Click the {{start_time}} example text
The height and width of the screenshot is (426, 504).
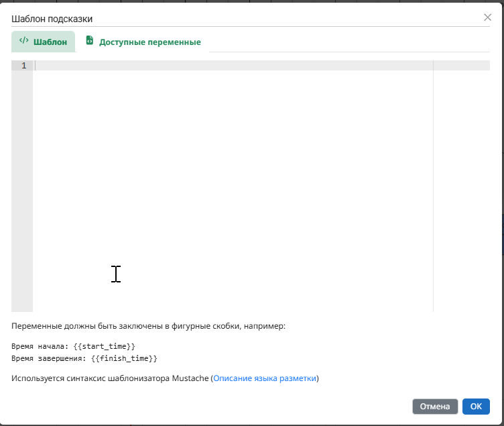click(105, 346)
